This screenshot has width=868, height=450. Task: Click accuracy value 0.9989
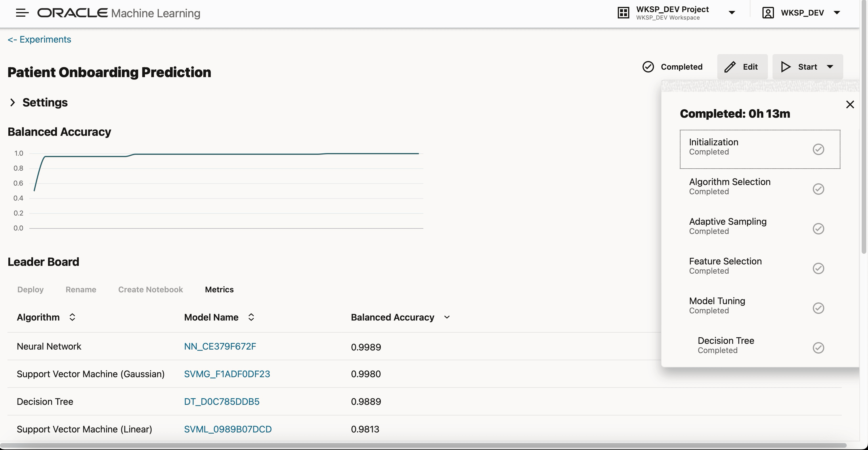(366, 347)
